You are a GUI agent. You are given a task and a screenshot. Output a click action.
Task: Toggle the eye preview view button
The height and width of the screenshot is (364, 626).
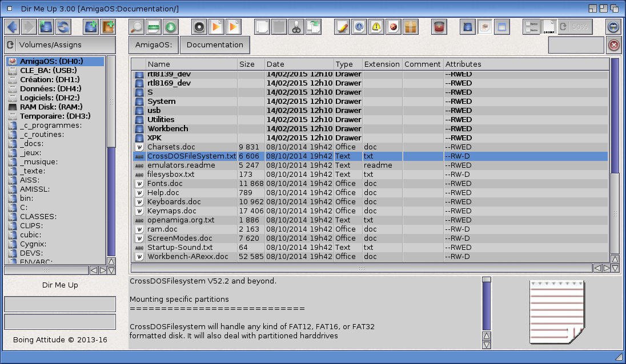tap(485, 27)
